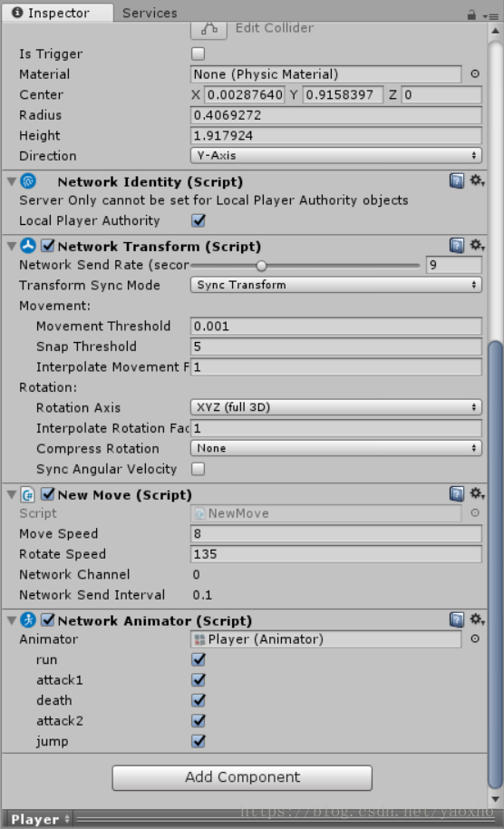Click the Center Z value field
Viewport: 504px width, 829px height.
pos(441,94)
